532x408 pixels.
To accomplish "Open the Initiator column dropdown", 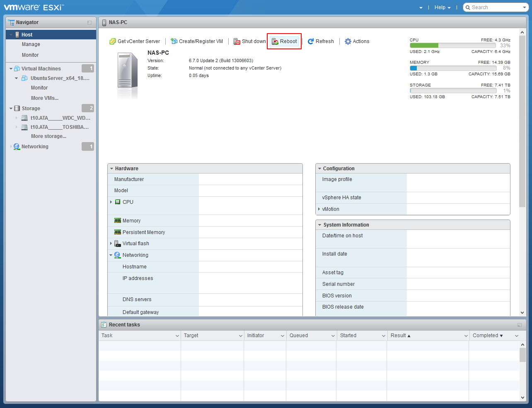I will point(283,336).
